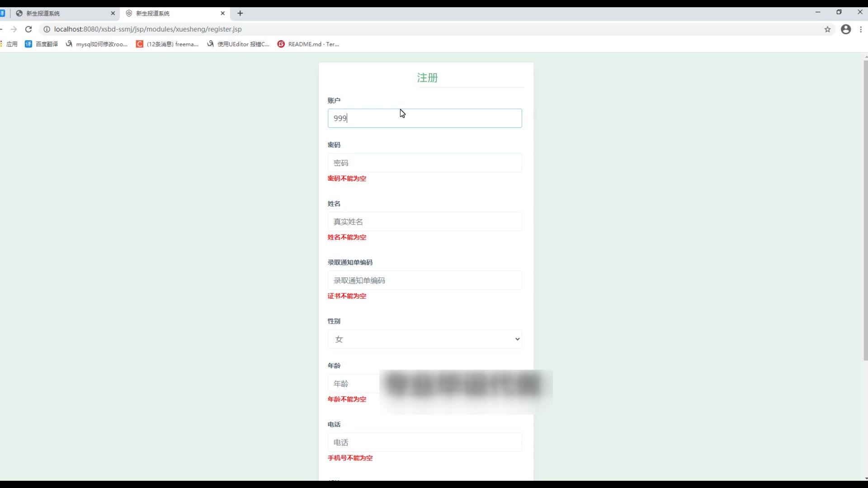Click into the 密码 password field
868x488 pixels.
[425, 163]
